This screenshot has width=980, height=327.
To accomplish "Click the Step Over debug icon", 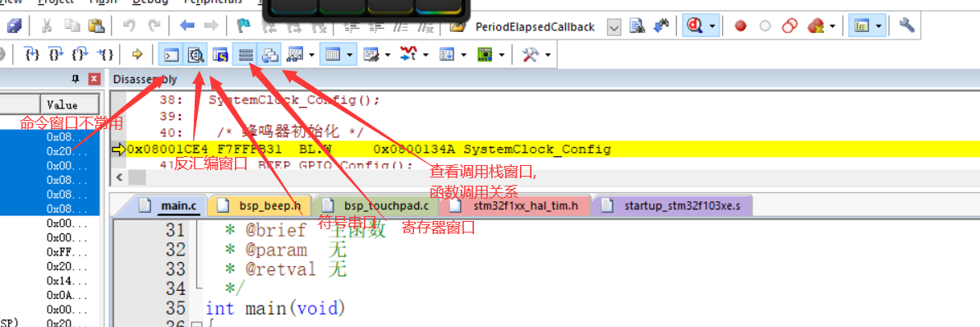I will coord(56,55).
